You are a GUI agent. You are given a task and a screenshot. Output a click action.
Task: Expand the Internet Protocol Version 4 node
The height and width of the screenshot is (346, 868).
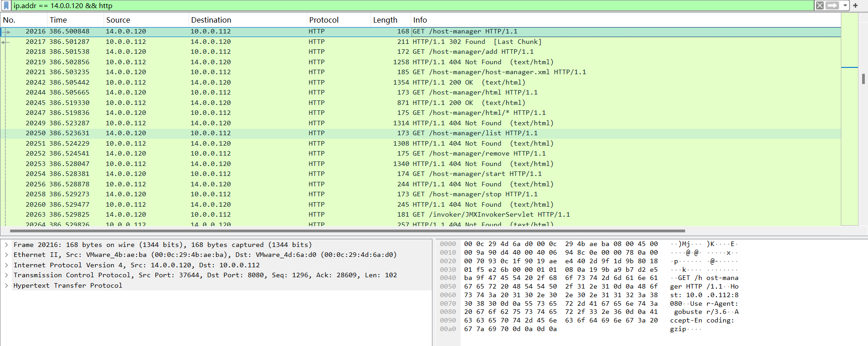coord(6,265)
